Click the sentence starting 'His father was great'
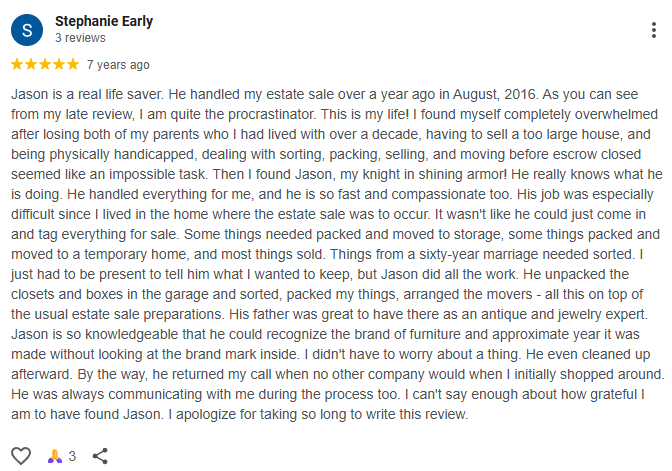Viewport: 672px width, 471px height. point(438,314)
